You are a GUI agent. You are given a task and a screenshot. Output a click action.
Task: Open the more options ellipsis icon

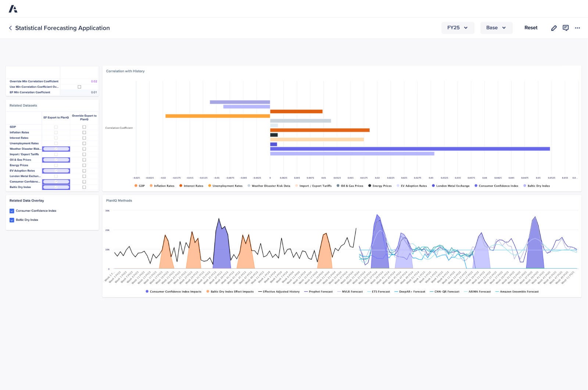(x=577, y=28)
